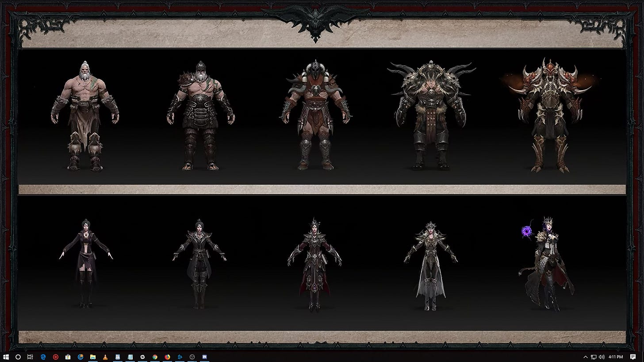Open the Windows Start menu
644x362 pixels.
point(6,357)
